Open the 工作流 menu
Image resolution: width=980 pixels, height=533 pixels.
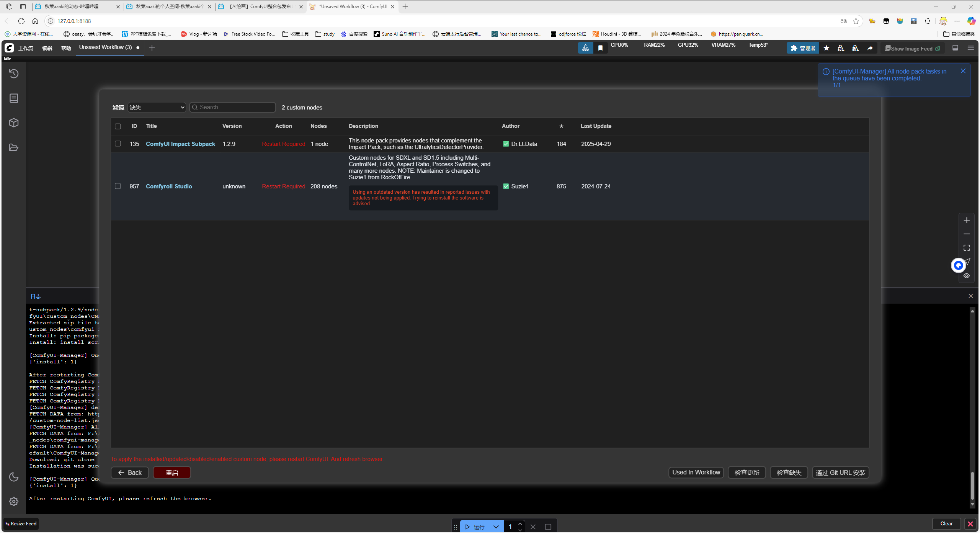point(26,48)
